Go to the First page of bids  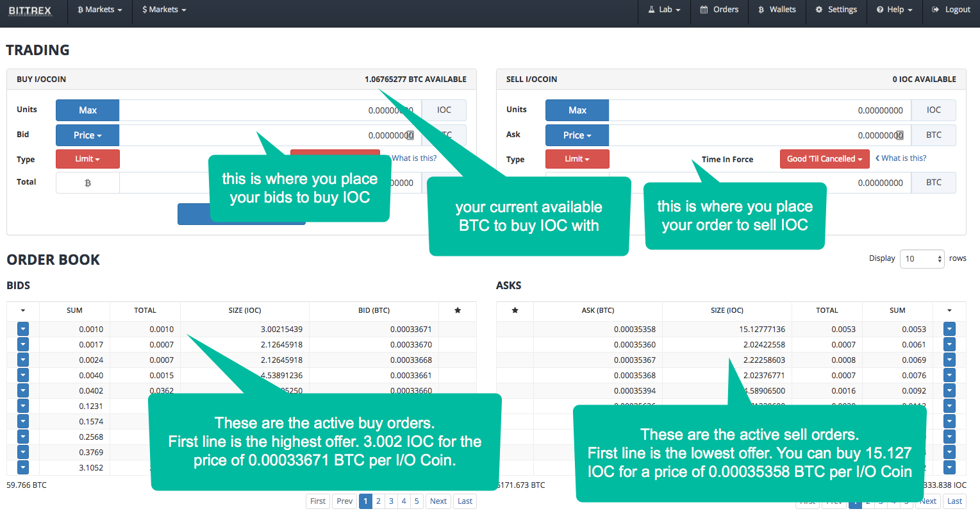[x=318, y=501]
